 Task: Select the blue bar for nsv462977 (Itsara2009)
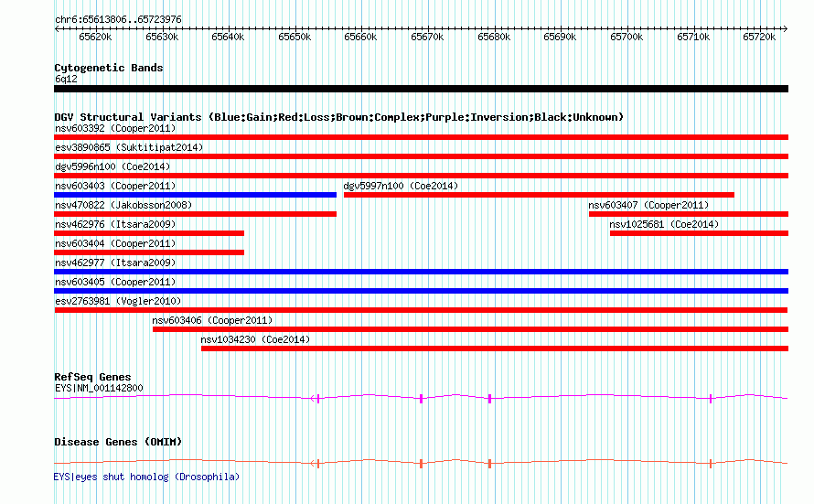(421, 272)
